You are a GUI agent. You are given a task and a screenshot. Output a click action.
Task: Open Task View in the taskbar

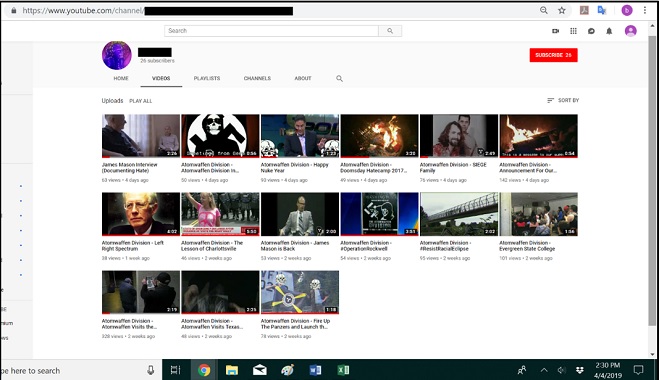175,370
